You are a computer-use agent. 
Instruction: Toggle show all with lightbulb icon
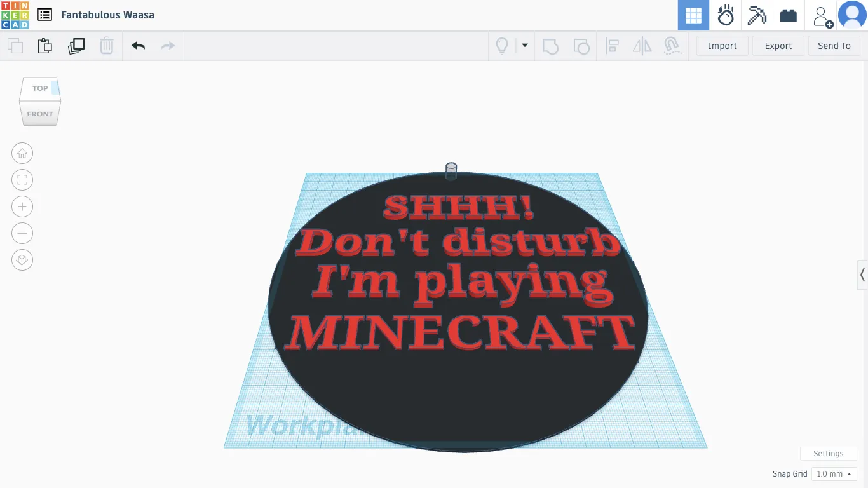(502, 46)
